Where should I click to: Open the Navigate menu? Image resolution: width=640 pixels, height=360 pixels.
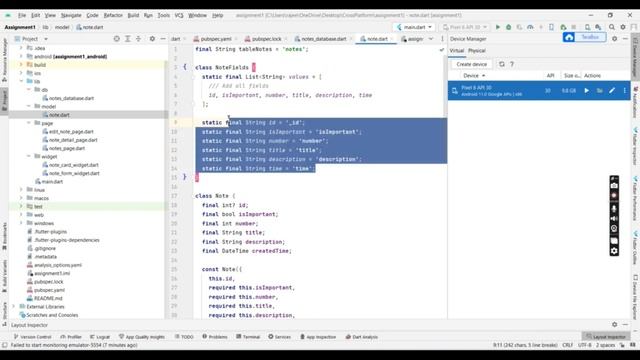pos(71,15)
